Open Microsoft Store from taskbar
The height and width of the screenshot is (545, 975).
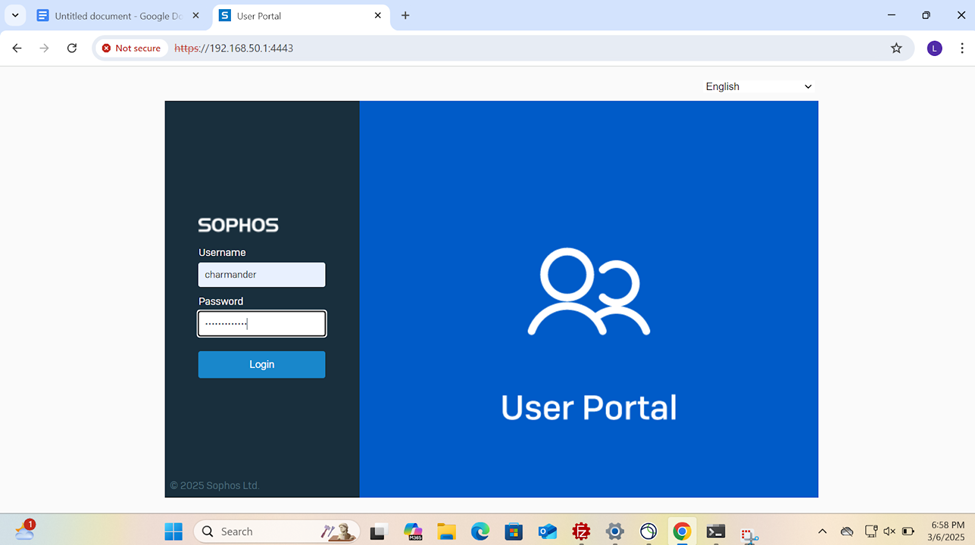click(x=514, y=531)
